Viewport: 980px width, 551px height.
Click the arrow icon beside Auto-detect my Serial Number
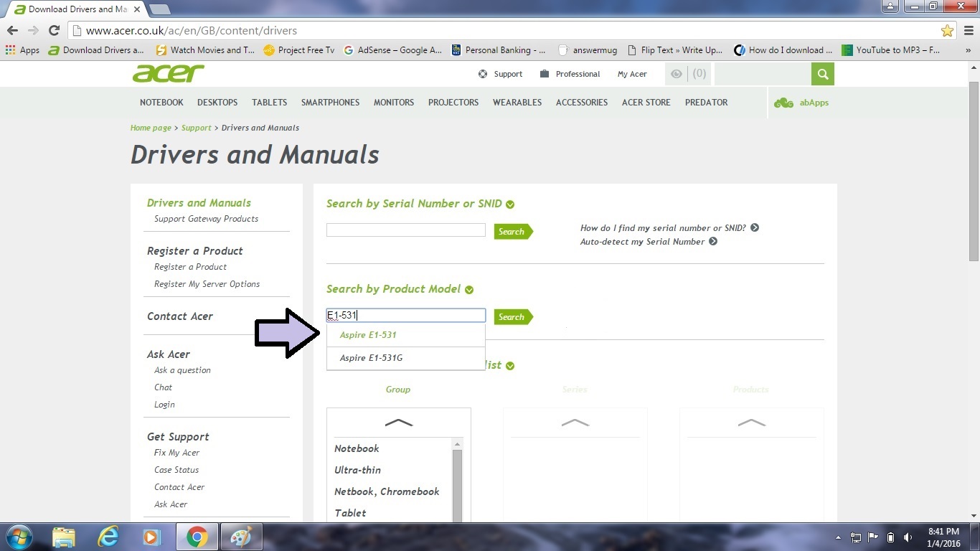click(x=713, y=241)
